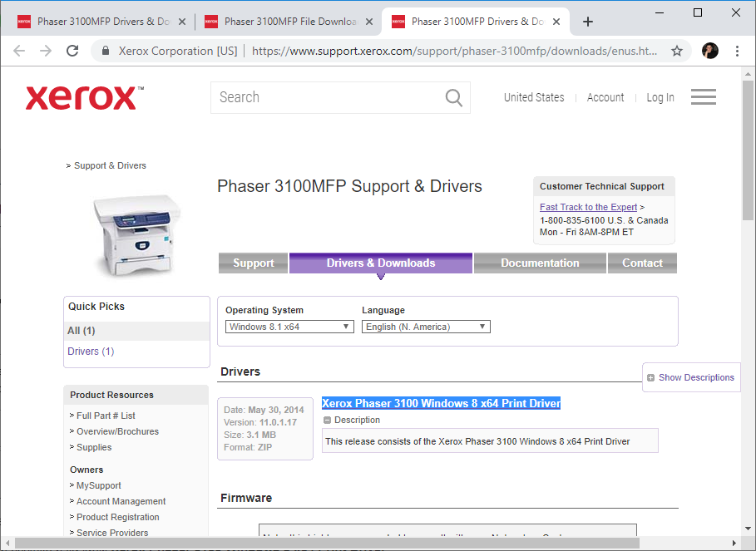Click the vertical scrollbar up arrow
The width and height of the screenshot is (756, 551).
748,74
